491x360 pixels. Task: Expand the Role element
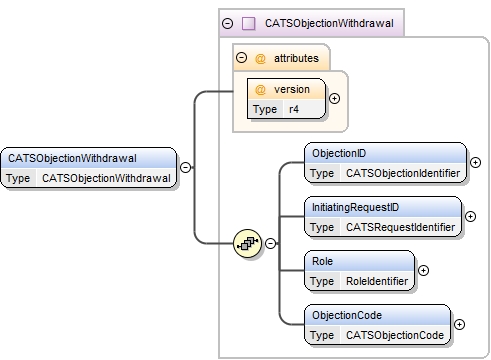pos(423,270)
